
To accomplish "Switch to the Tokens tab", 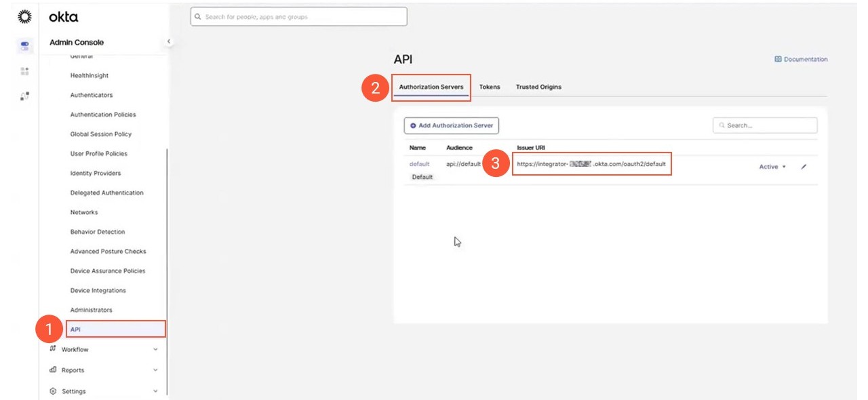I will [490, 87].
